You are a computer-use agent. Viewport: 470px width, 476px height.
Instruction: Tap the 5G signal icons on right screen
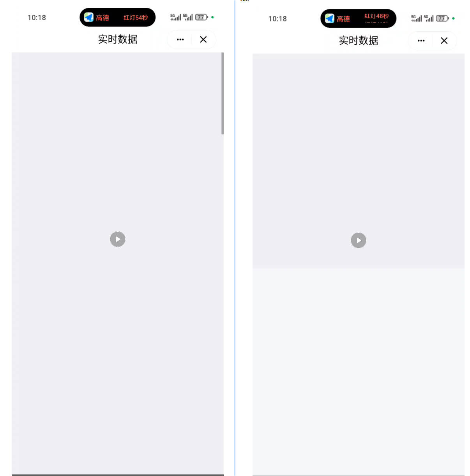pyautogui.click(x=422, y=18)
